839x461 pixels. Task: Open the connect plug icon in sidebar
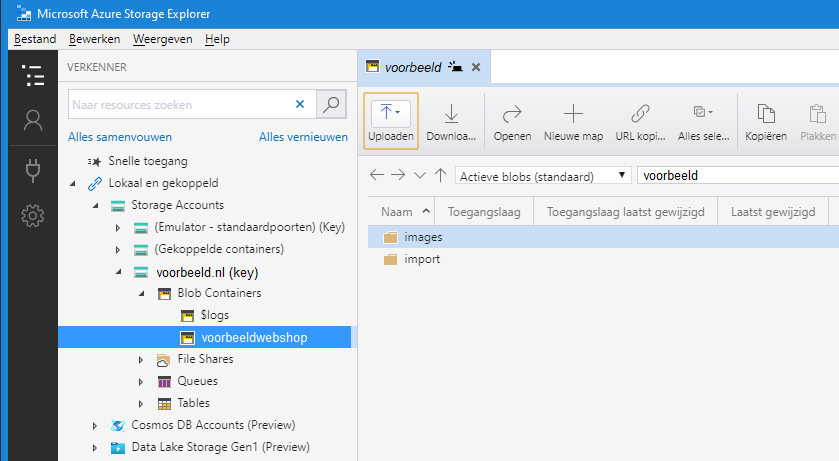[33, 171]
